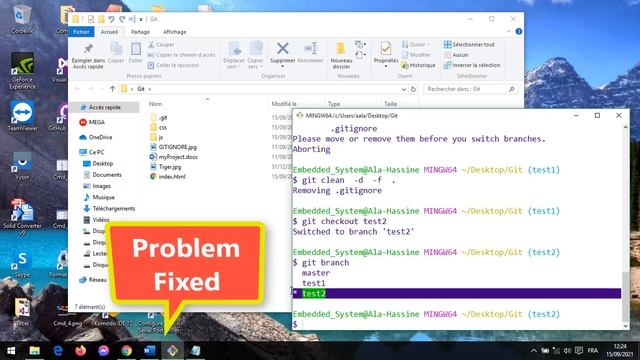This screenshot has height=360, width=640.
Task: Select the css folder
Action: [x=158, y=127]
